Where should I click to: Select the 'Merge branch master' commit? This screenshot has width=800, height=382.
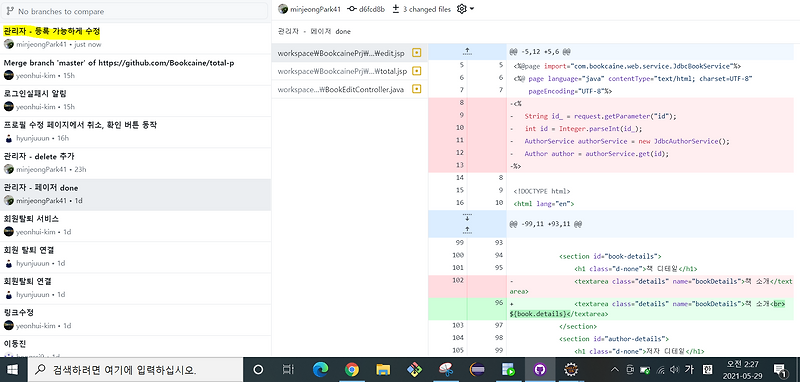[x=135, y=69]
